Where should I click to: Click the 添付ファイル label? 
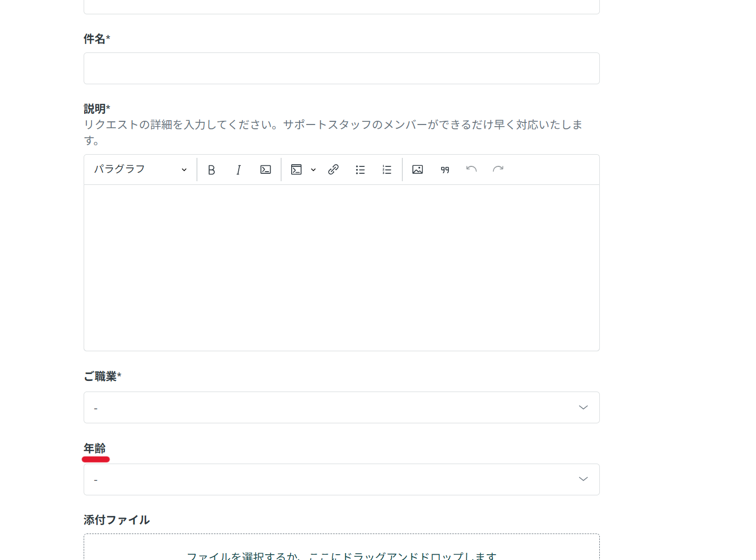(x=117, y=520)
